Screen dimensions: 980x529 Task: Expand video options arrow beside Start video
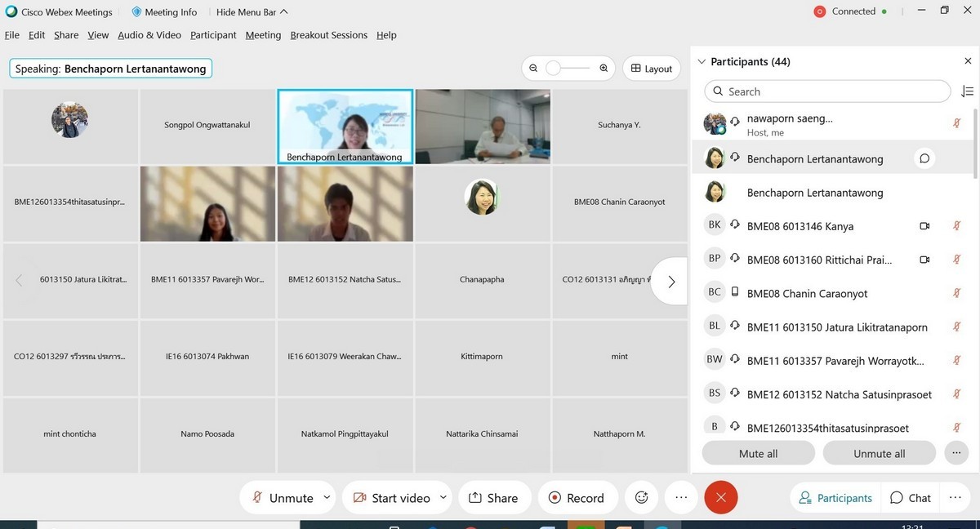(x=443, y=497)
